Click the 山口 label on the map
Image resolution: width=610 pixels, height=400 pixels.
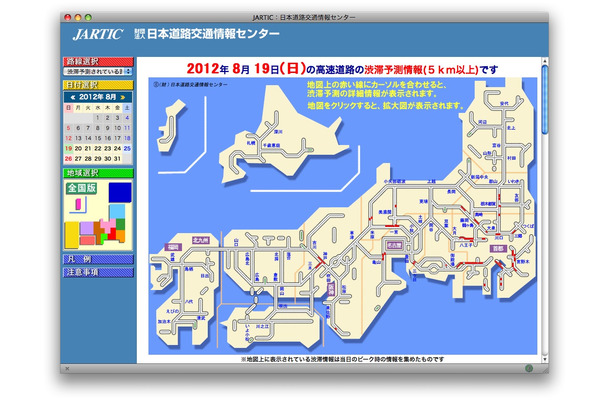click(x=236, y=242)
